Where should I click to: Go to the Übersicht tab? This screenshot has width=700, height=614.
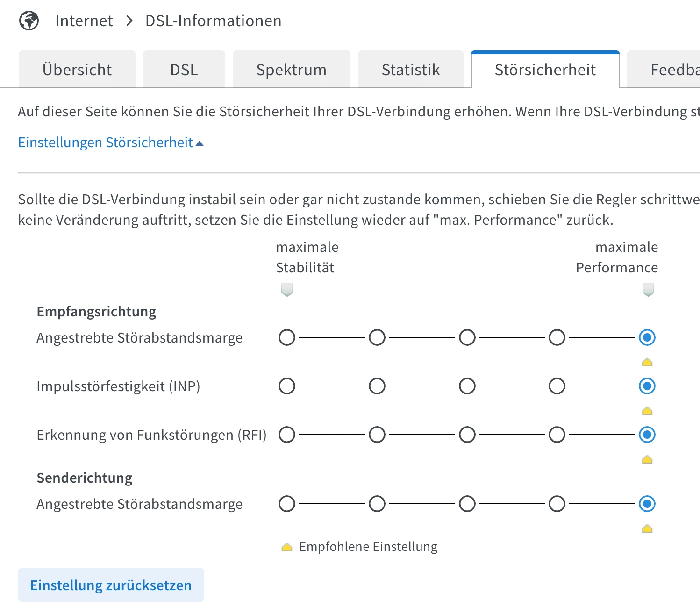coord(77,70)
